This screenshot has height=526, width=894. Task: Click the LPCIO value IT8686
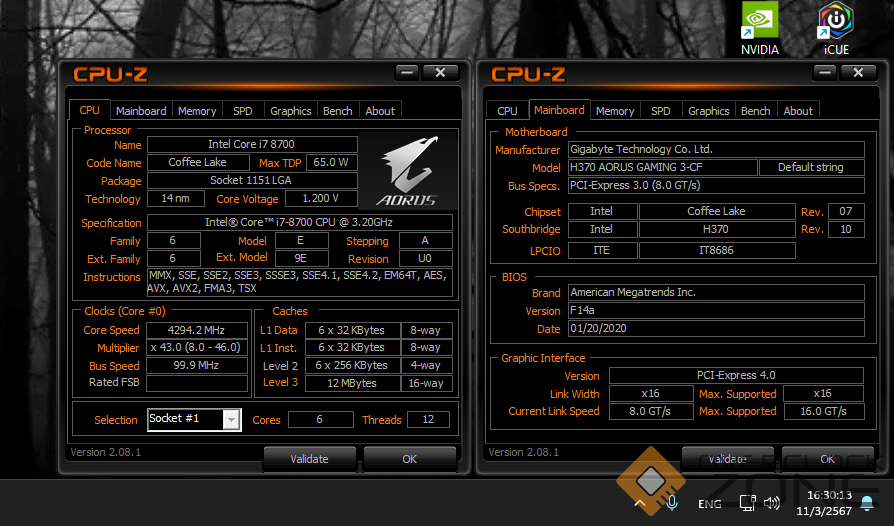(x=717, y=250)
